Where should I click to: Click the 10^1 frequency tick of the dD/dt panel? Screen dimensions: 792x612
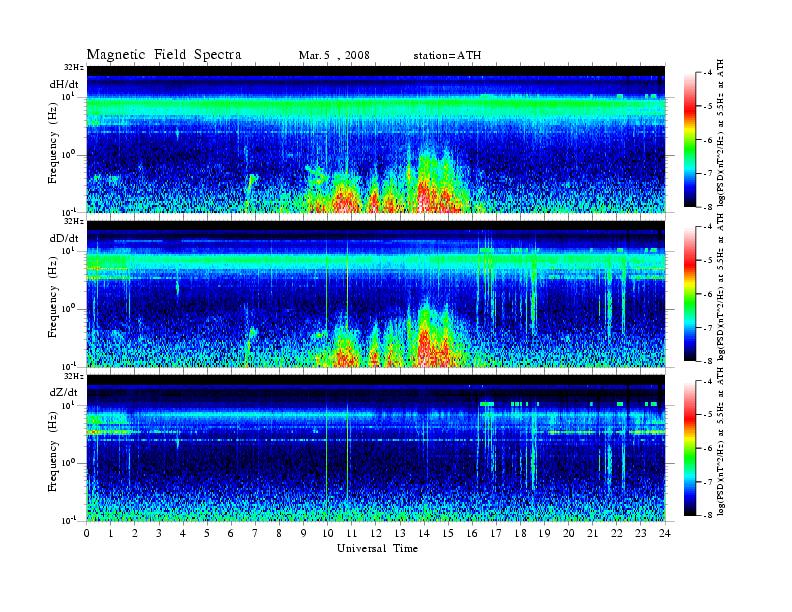69,251
